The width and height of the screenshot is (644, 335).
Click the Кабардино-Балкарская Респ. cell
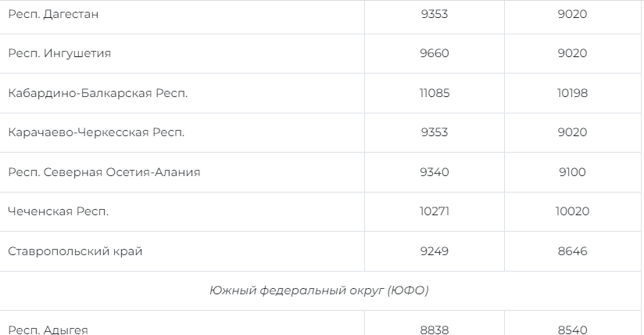coord(98,93)
